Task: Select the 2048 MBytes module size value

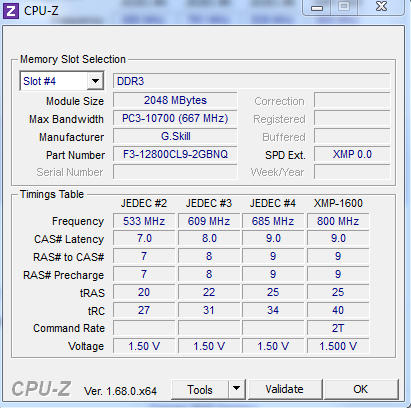Action: pos(175,100)
